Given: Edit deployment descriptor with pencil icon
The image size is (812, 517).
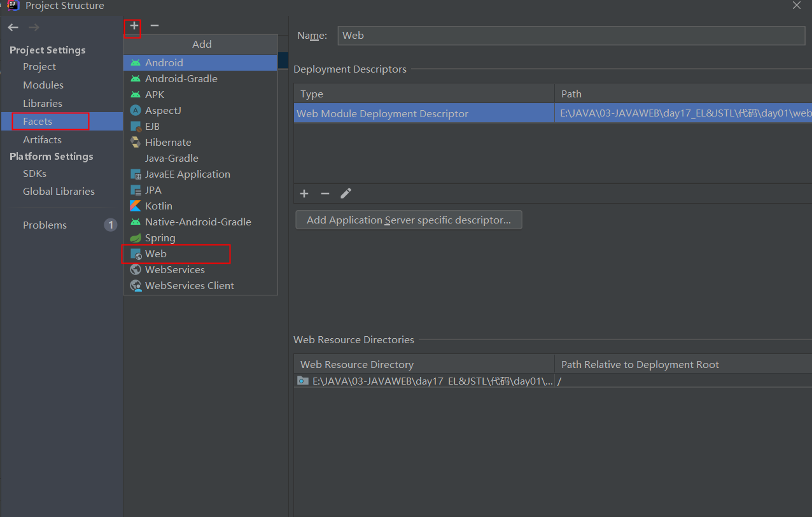Looking at the screenshot, I should pos(346,194).
